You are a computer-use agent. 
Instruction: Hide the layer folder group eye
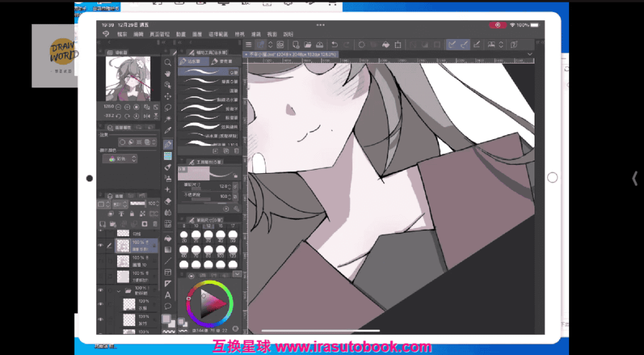click(x=100, y=290)
